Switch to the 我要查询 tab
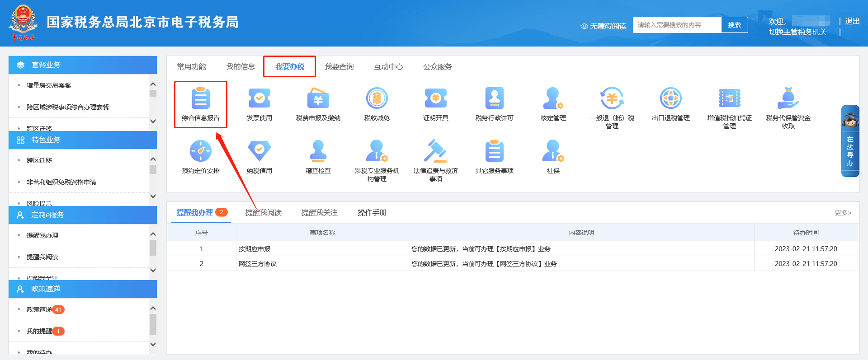 pos(339,67)
